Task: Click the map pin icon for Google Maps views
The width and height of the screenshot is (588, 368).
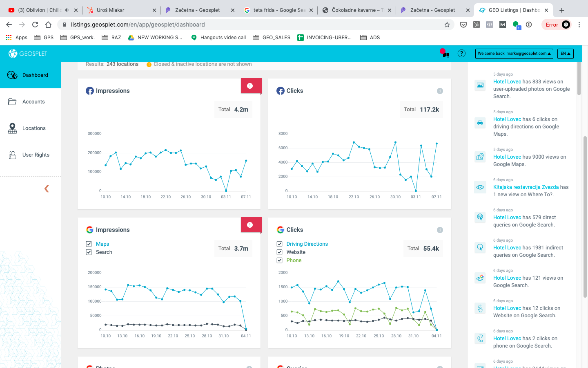Action: pyautogui.click(x=480, y=157)
